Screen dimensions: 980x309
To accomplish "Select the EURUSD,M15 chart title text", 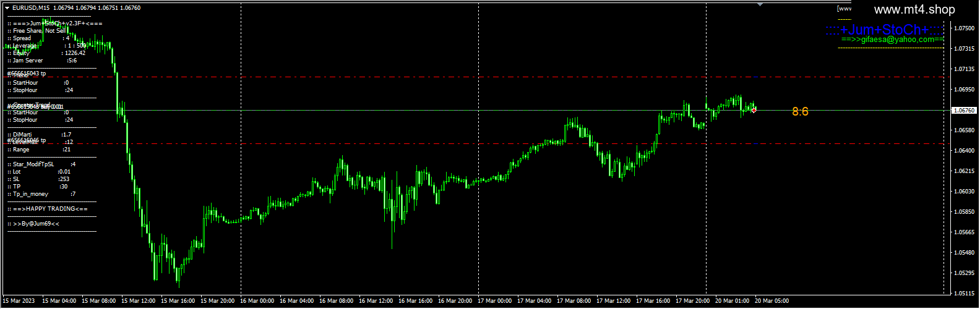I will coord(31,8).
